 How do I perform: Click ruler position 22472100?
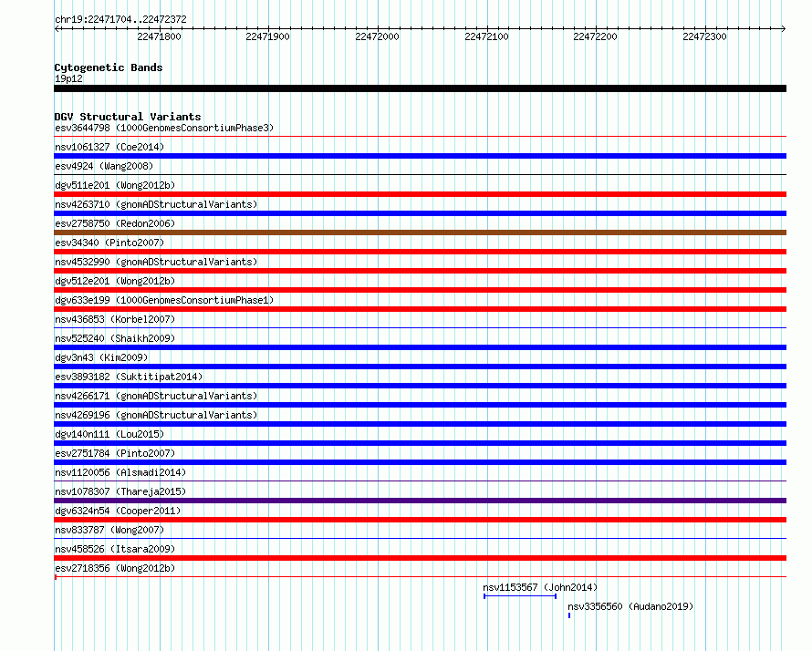tap(486, 36)
